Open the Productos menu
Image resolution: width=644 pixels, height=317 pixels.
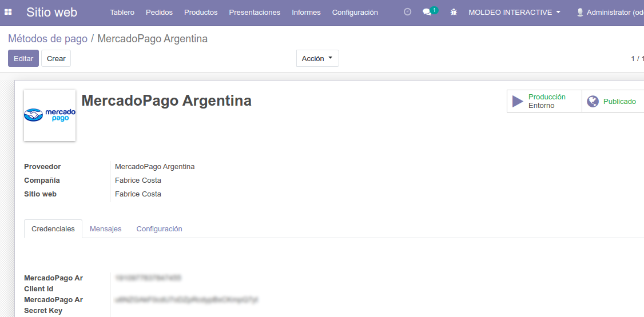click(x=201, y=13)
